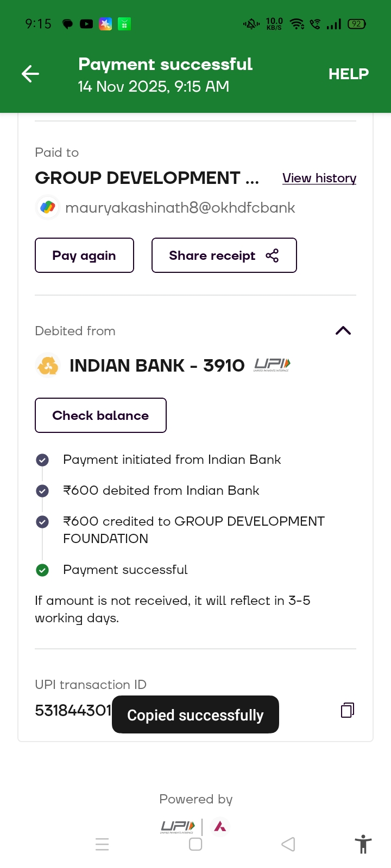391x868 pixels.
Task: Tap UPI logo beside Indian Bank
Action: click(x=272, y=365)
